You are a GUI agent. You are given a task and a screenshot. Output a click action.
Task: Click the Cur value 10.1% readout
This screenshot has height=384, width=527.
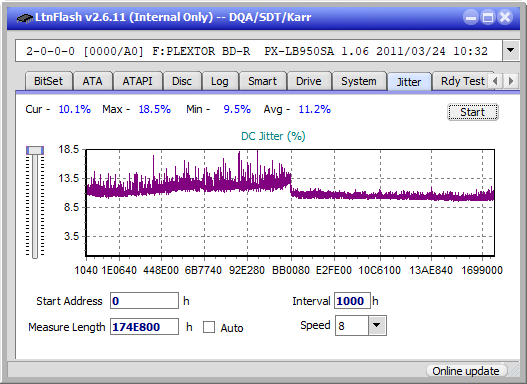[x=75, y=109]
